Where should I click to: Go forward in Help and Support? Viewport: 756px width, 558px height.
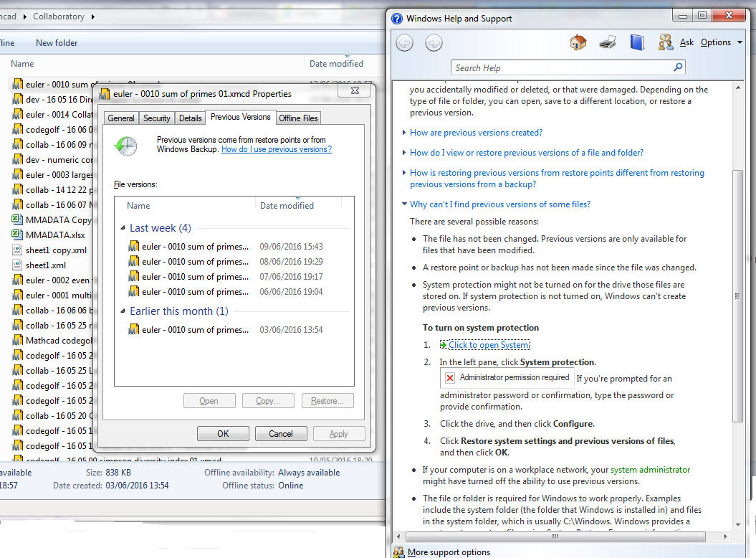(434, 43)
